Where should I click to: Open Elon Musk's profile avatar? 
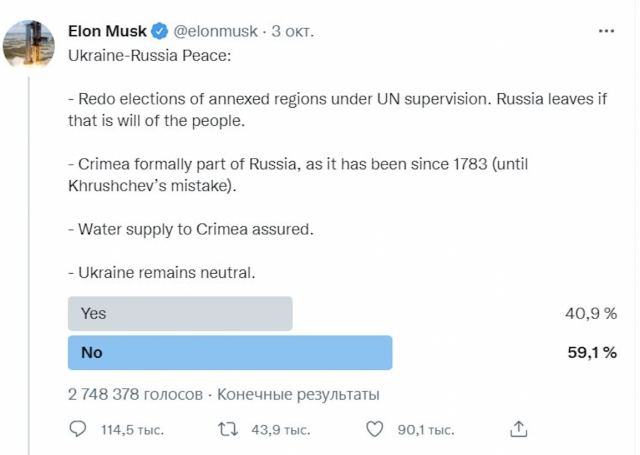point(28,43)
